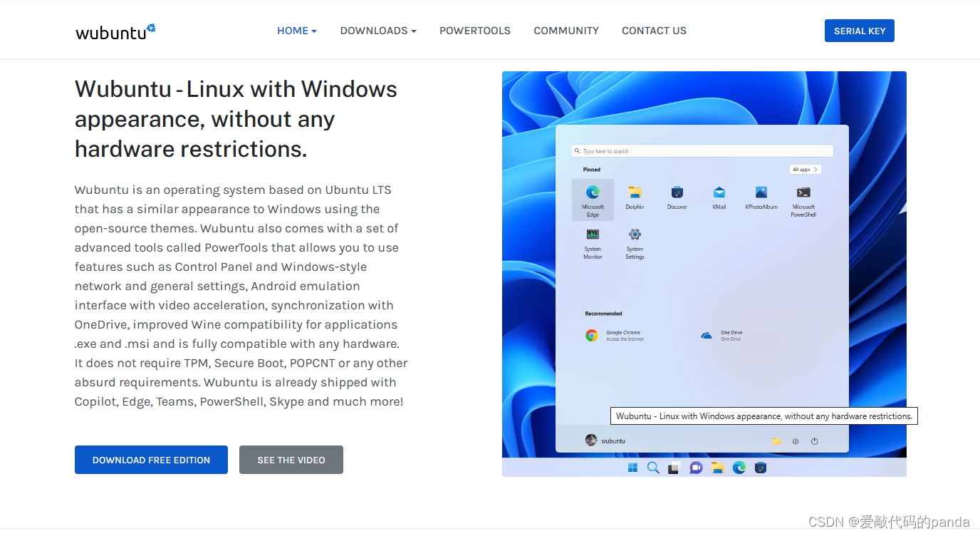This screenshot has width=980, height=536.
Task: Open One Drive in the Recommended section
Action: point(721,335)
